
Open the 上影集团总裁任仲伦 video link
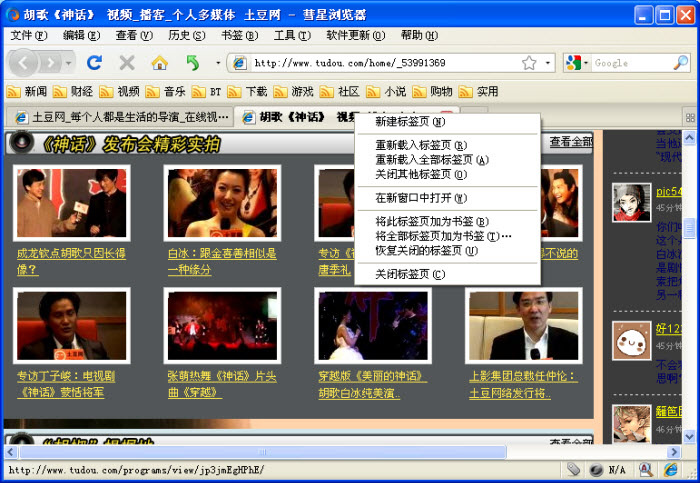pyautogui.click(x=524, y=384)
